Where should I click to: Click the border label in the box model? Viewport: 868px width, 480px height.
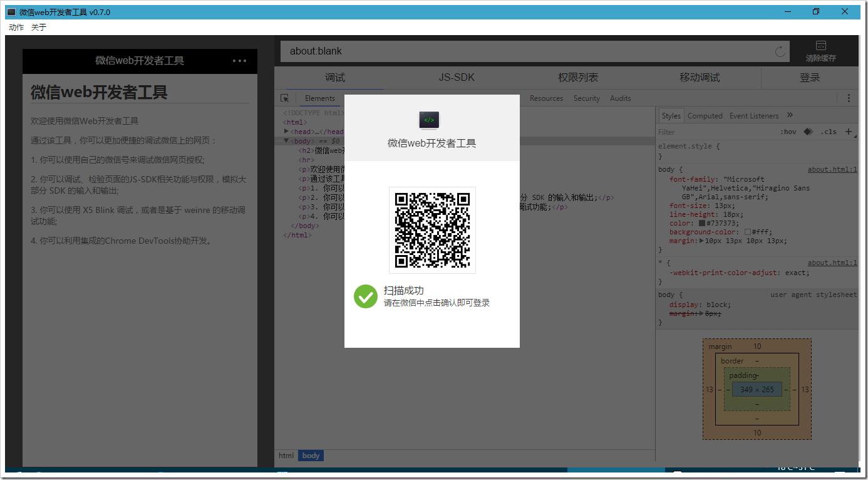[732, 361]
